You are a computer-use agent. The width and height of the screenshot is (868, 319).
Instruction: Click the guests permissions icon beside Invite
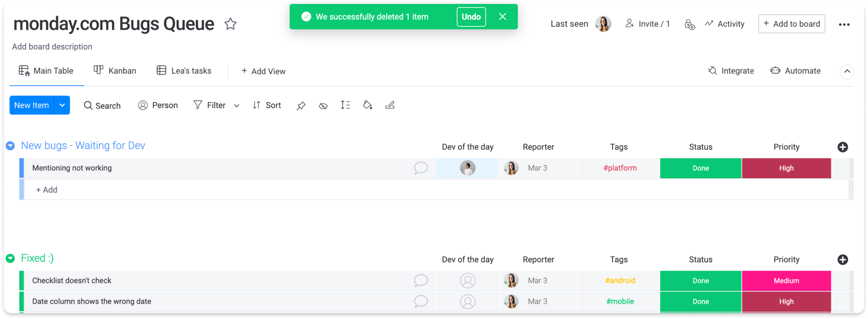690,24
